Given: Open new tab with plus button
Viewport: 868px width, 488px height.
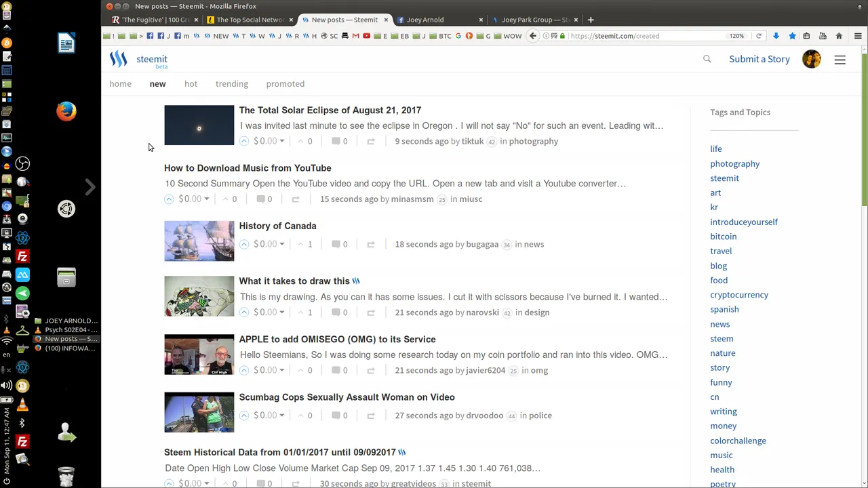Looking at the screenshot, I should point(591,20).
